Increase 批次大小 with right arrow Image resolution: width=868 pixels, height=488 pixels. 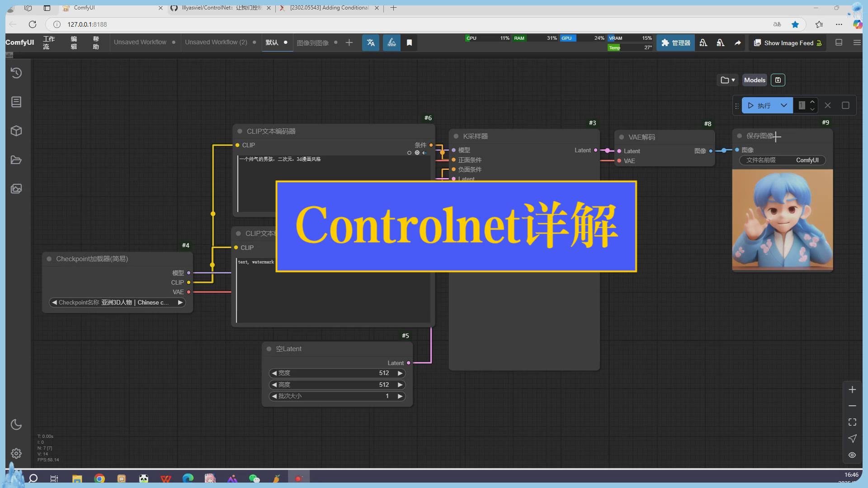tap(400, 396)
